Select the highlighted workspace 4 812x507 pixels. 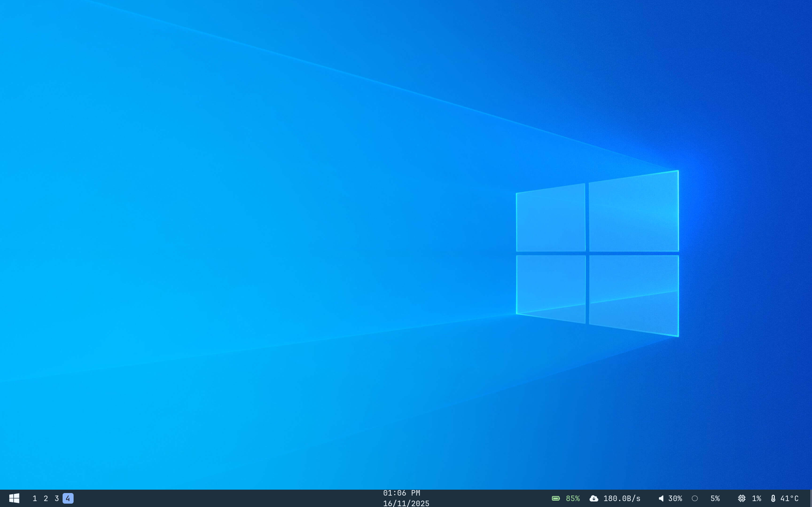pyautogui.click(x=68, y=498)
